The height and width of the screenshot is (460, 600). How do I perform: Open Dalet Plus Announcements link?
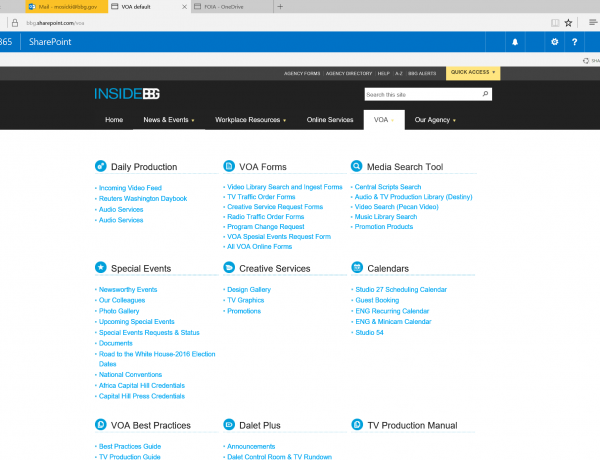click(x=251, y=447)
